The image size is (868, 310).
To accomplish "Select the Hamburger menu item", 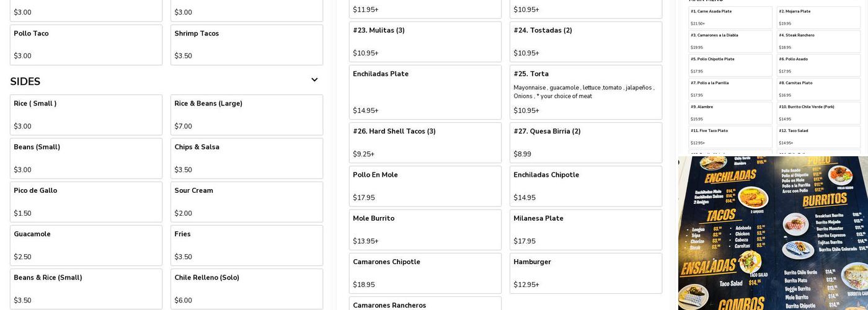I will tap(585, 273).
